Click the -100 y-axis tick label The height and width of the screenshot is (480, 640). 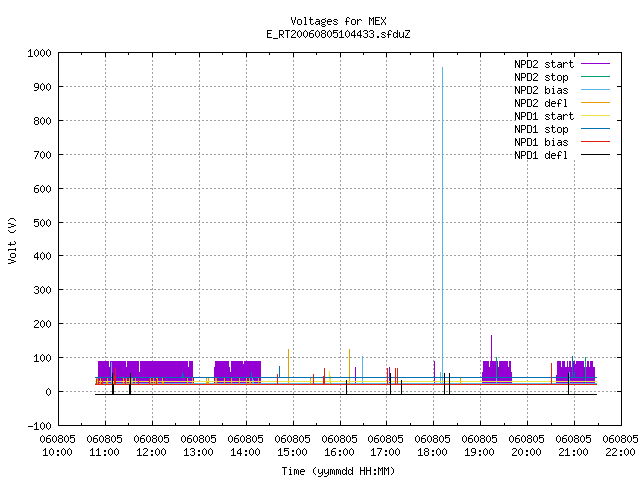[39, 426]
